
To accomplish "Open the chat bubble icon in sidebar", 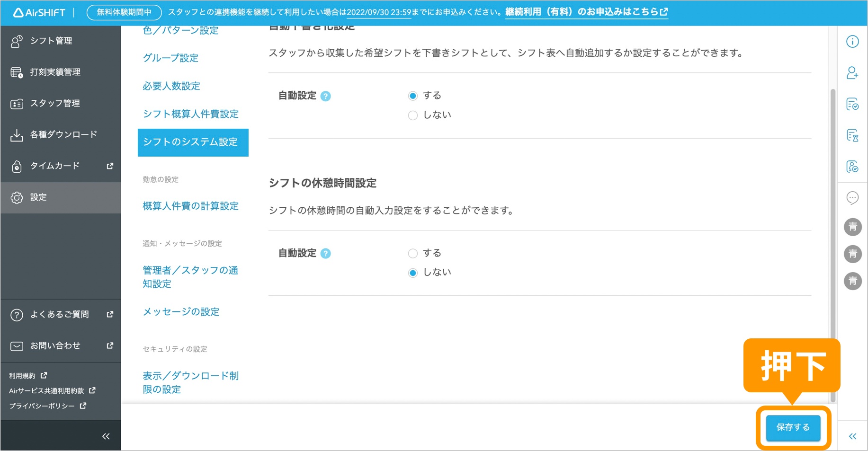I will tap(852, 198).
